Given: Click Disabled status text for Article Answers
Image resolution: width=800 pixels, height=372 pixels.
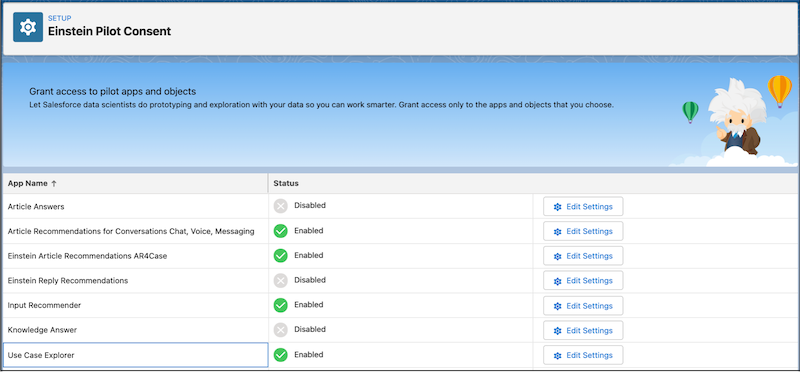Looking at the screenshot, I should click(310, 206).
